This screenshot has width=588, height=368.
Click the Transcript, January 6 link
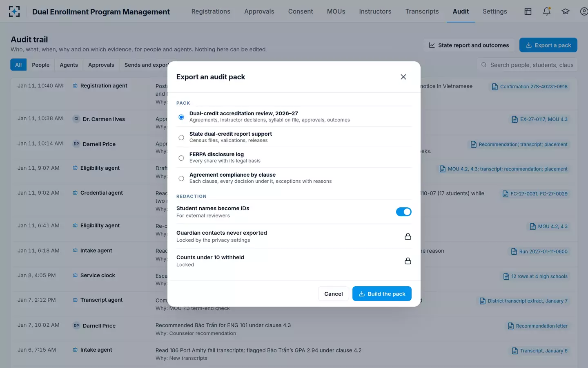[x=539, y=351]
